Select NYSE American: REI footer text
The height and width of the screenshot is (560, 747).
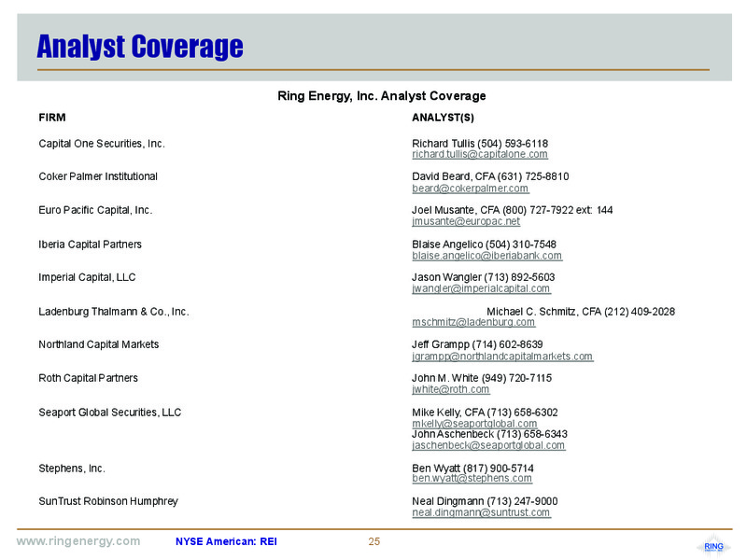[226, 542]
